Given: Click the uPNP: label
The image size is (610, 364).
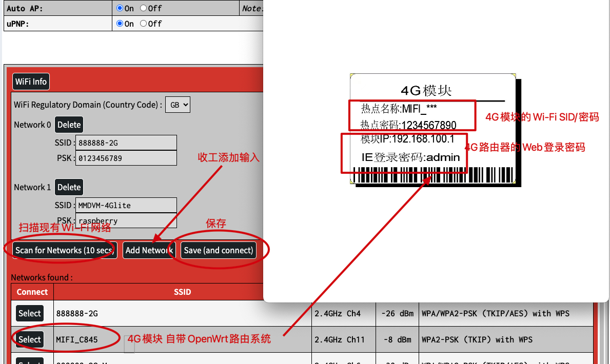Looking at the screenshot, I should [x=18, y=24].
